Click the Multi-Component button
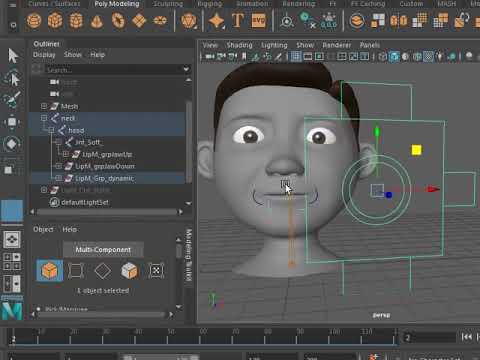The width and height of the screenshot is (480, 360). 103,249
